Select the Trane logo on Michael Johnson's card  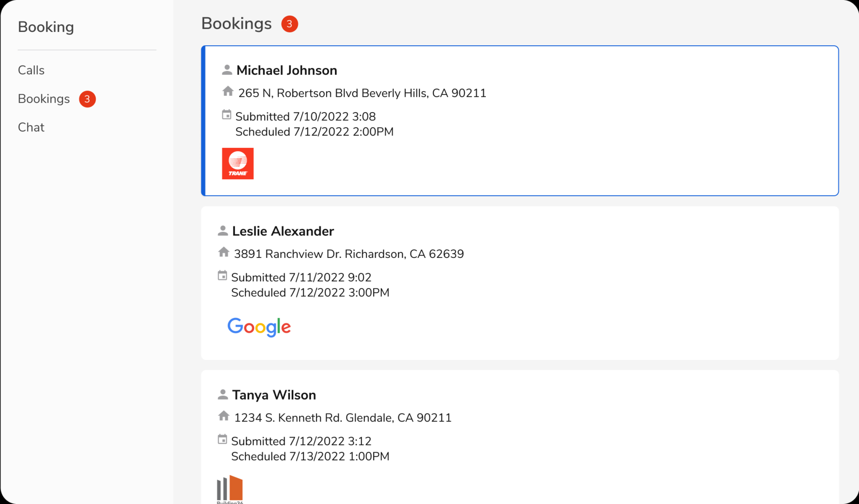pyautogui.click(x=237, y=163)
